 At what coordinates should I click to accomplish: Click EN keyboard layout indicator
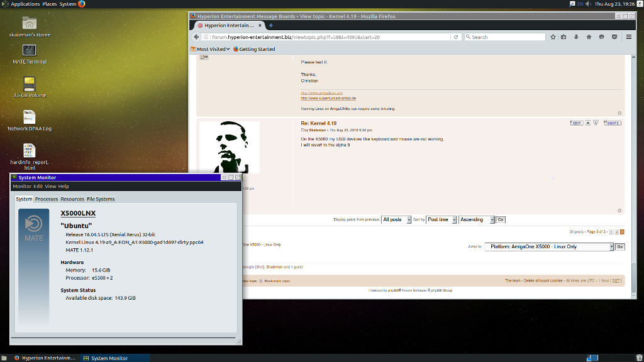coord(580,4)
